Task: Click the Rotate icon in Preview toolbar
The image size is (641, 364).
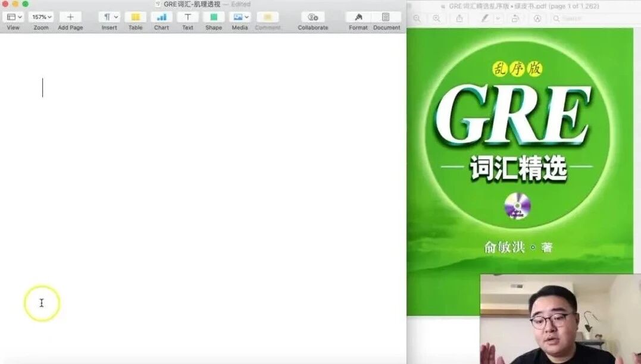Action: [x=515, y=18]
